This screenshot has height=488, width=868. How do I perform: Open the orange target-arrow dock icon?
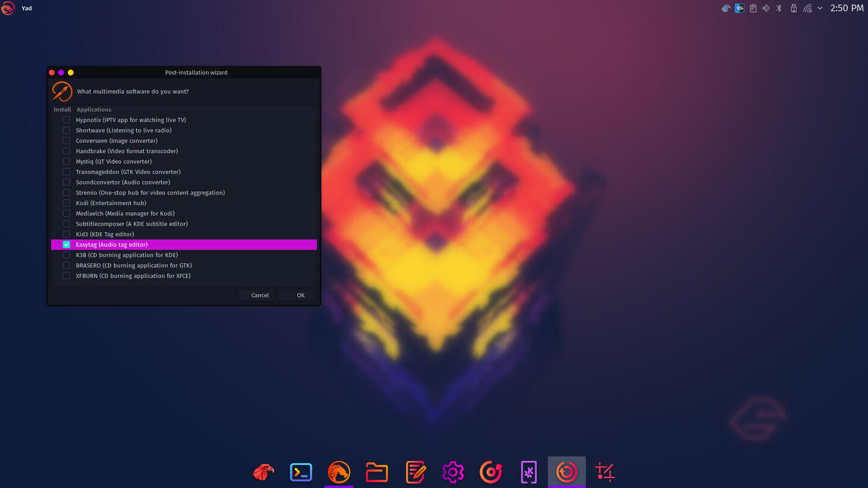tap(491, 472)
